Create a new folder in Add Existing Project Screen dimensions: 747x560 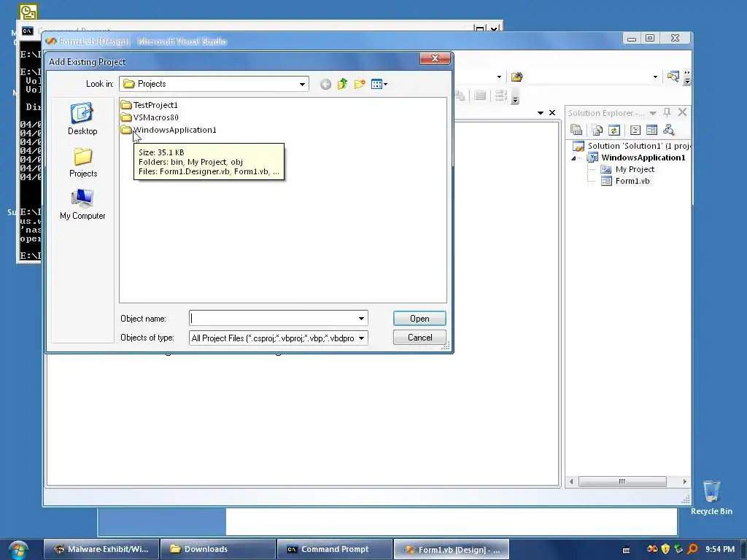(360, 85)
